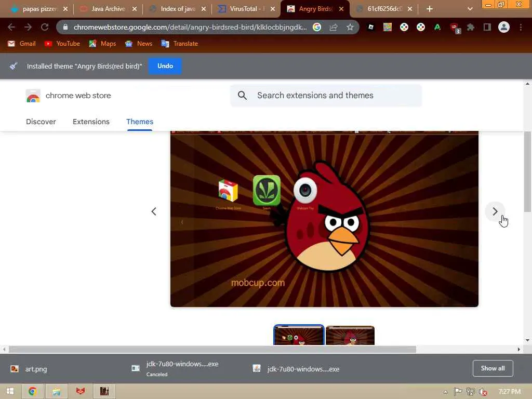The height and width of the screenshot is (399, 532).
Task: Open the Maps bookmark
Action: (102, 44)
